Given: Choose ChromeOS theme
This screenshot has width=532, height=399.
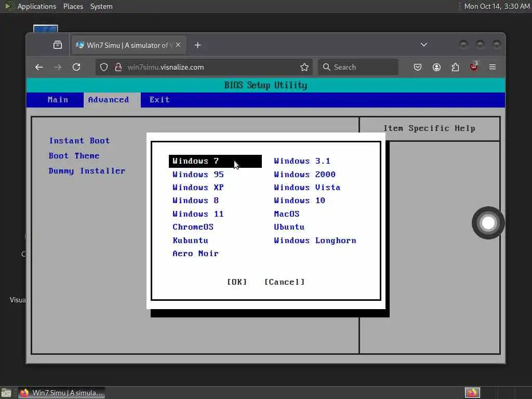Looking at the screenshot, I should click(x=193, y=227).
